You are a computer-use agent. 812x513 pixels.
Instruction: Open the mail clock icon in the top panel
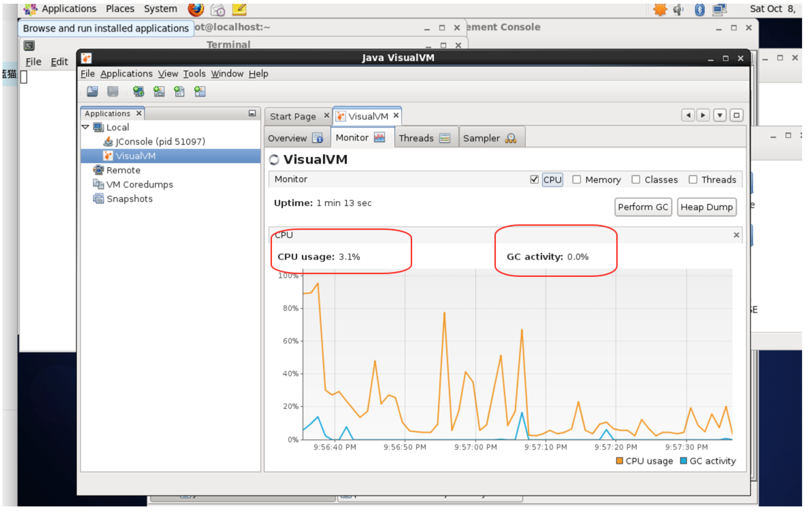coord(218,9)
